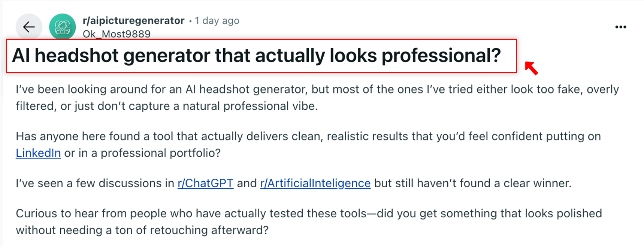This screenshot has width=644, height=247.
Task: Click the sentence starting "Has anyone here found"
Action: (308, 136)
